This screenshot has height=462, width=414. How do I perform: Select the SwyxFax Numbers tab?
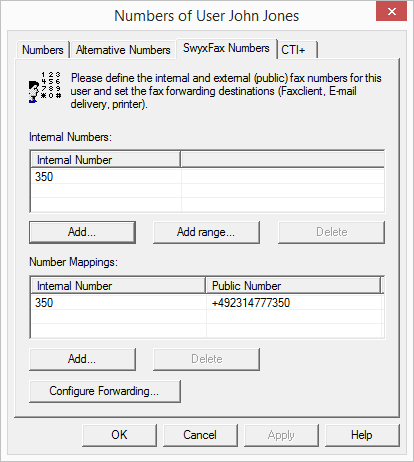pos(226,48)
